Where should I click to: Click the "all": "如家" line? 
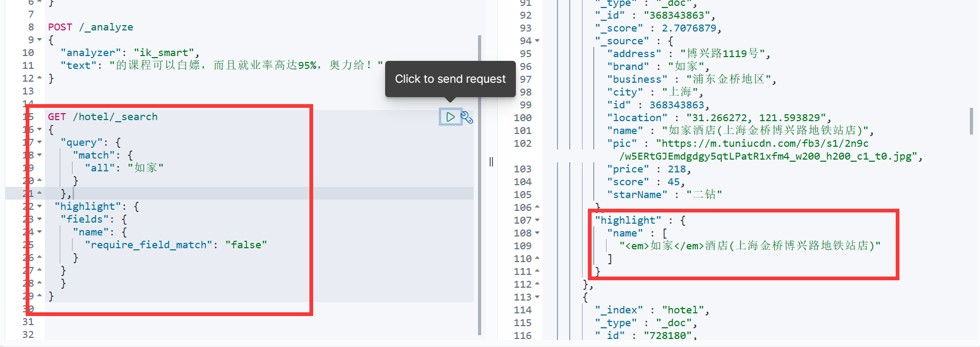click(124, 168)
